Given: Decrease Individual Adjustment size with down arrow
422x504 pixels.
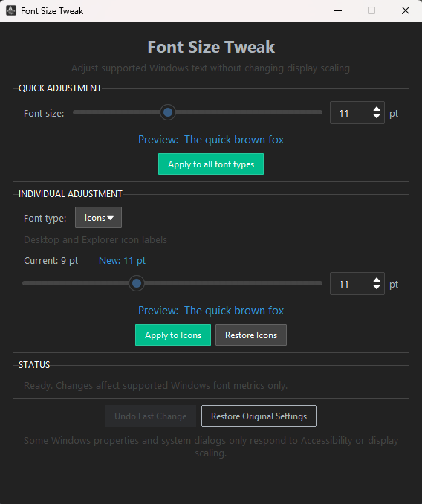Looking at the screenshot, I should pyautogui.click(x=377, y=287).
